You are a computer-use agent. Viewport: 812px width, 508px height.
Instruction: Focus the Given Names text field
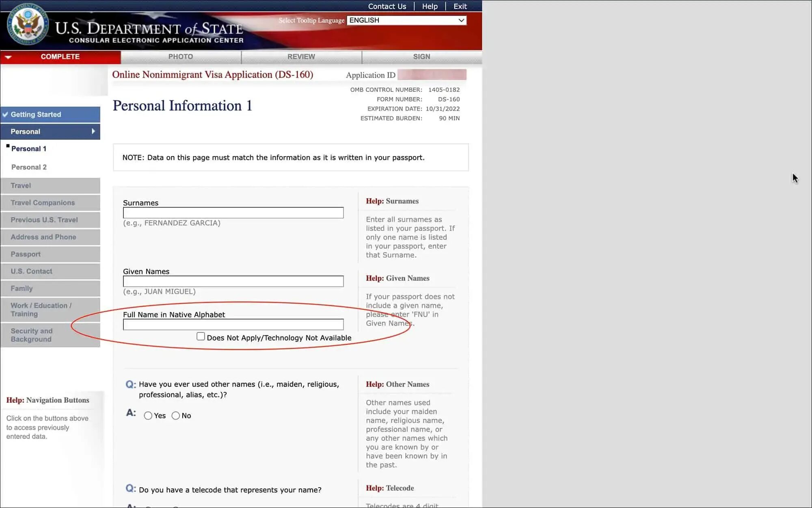click(233, 281)
